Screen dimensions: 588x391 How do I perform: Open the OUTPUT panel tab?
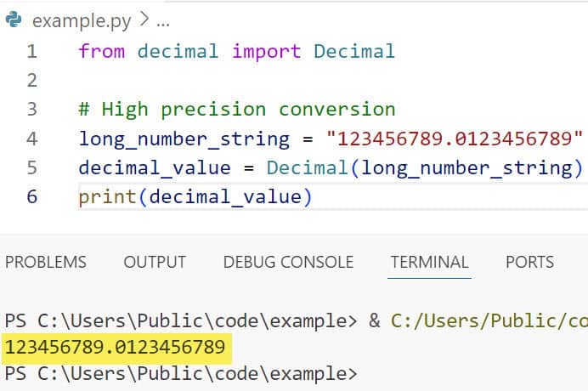tap(155, 262)
